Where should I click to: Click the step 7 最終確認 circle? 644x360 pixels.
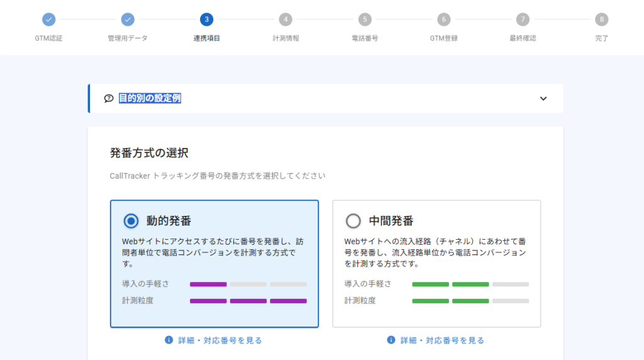(523, 20)
